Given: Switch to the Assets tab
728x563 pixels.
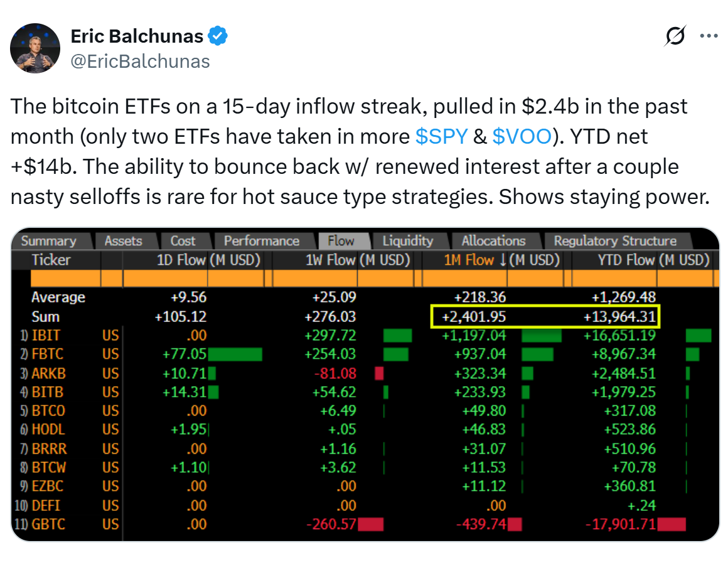Looking at the screenshot, I should click(x=123, y=241).
